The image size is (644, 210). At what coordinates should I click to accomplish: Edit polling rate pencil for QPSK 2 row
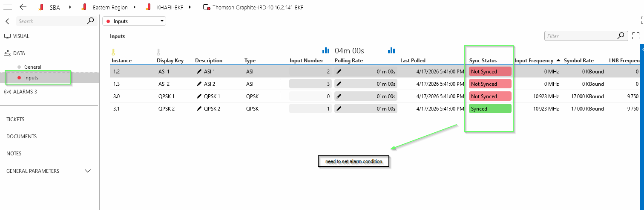click(339, 109)
